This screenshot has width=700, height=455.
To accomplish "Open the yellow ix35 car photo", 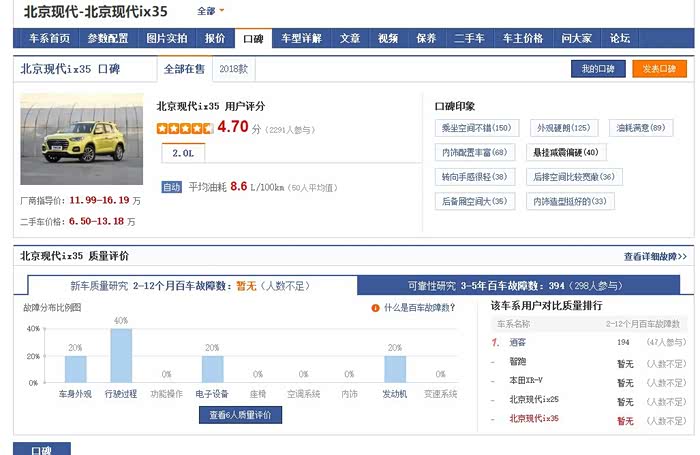I will (82, 139).
